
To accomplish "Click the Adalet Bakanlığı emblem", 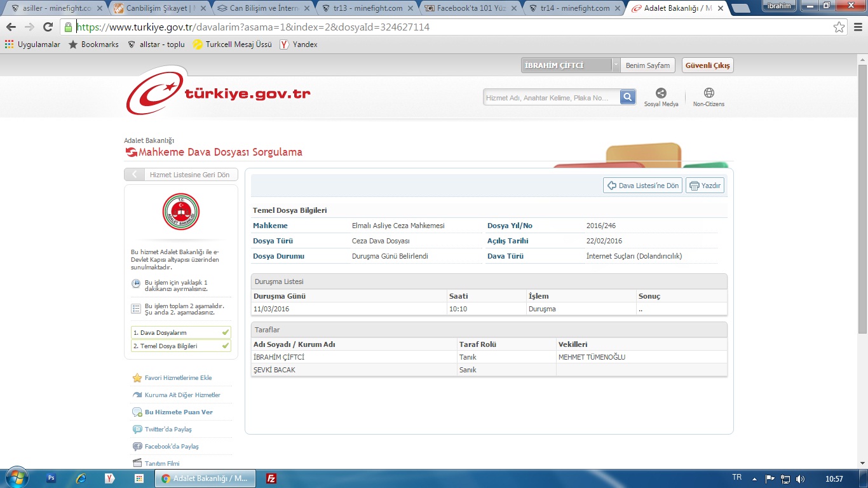I will point(181,212).
